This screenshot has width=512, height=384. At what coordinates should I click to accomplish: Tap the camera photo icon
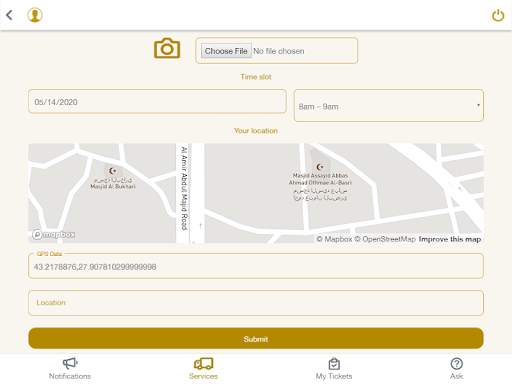coord(167,49)
